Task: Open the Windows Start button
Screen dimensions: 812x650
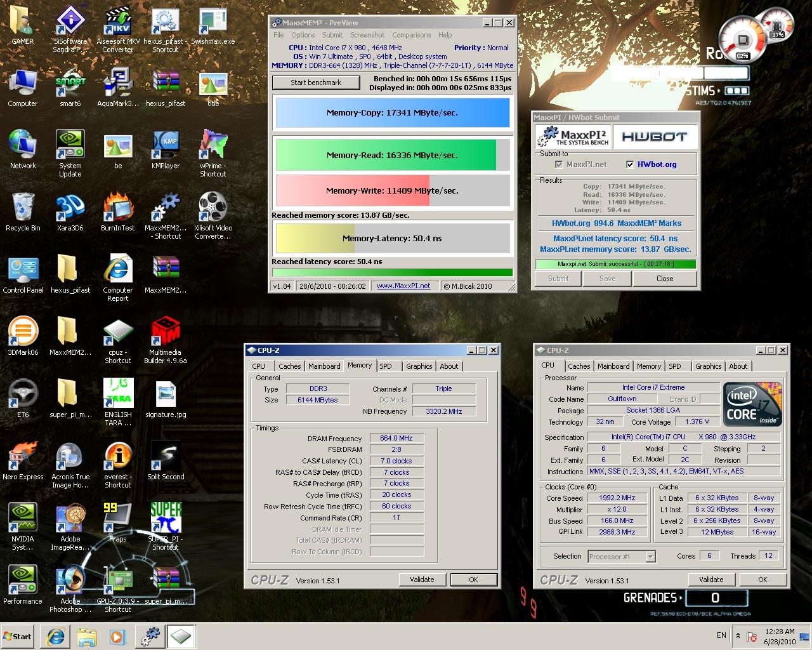Action: [18, 636]
